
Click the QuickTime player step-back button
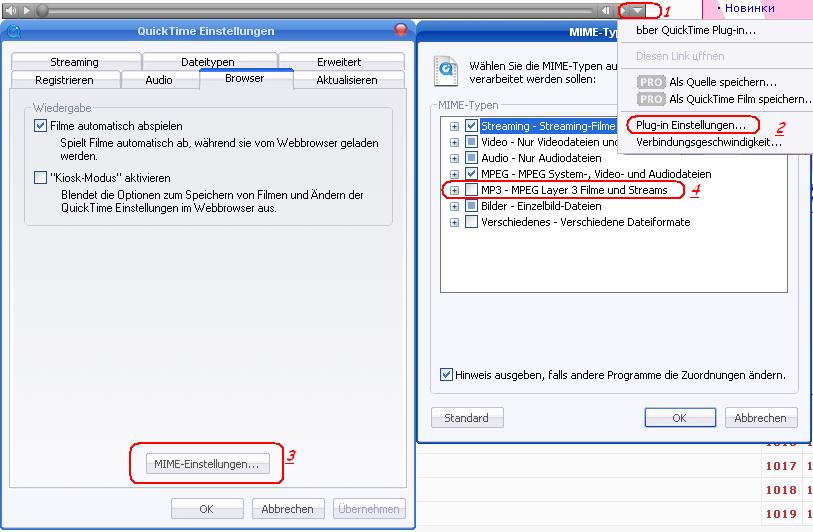605,10
